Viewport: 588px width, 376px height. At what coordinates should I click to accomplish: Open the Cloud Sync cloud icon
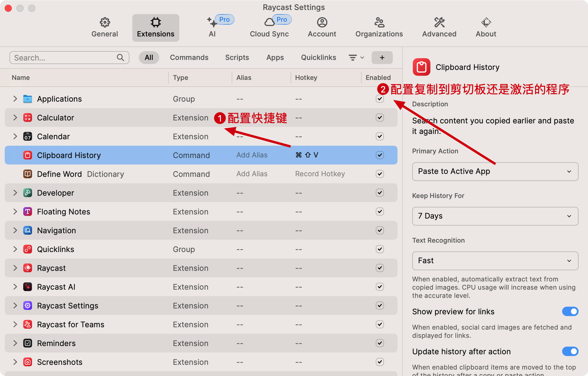coord(269,22)
